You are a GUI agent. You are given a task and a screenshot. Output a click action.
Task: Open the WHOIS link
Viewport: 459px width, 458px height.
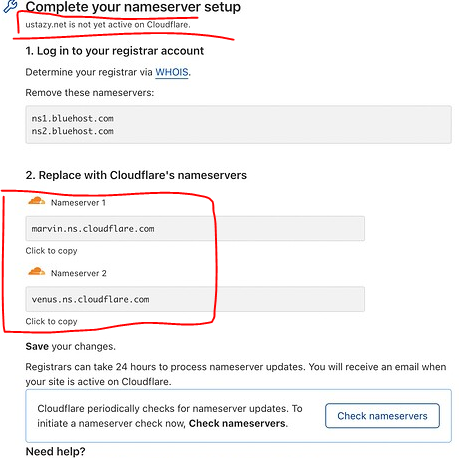(172, 72)
